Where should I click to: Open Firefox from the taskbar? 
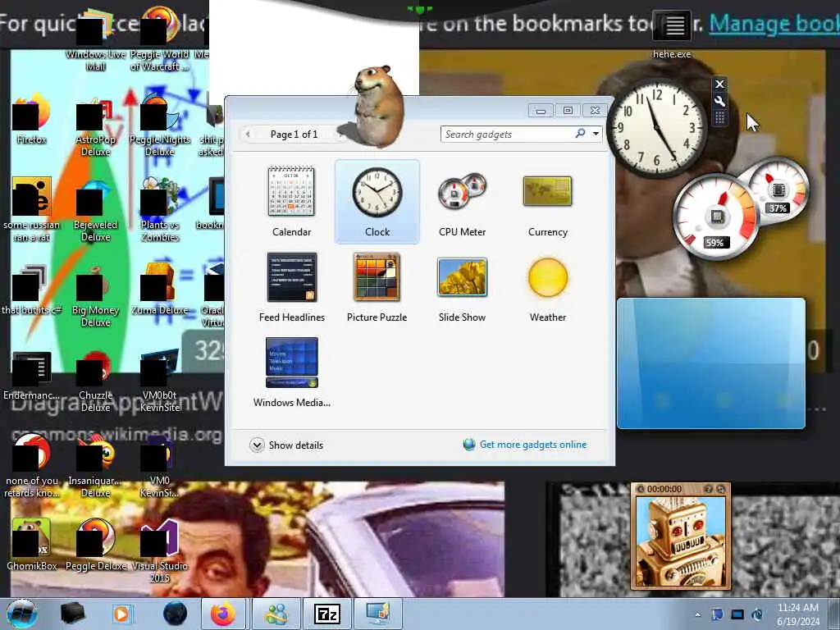click(x=223, y=614)
